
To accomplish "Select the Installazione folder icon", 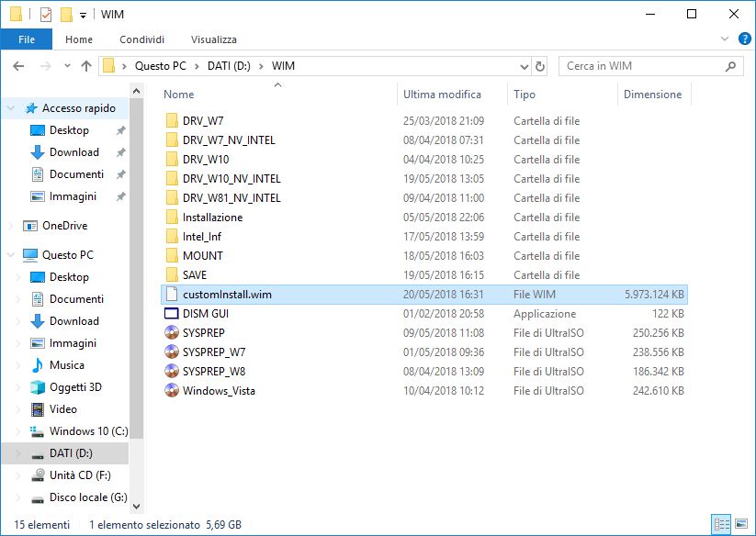I will click(x=172, y=217).
